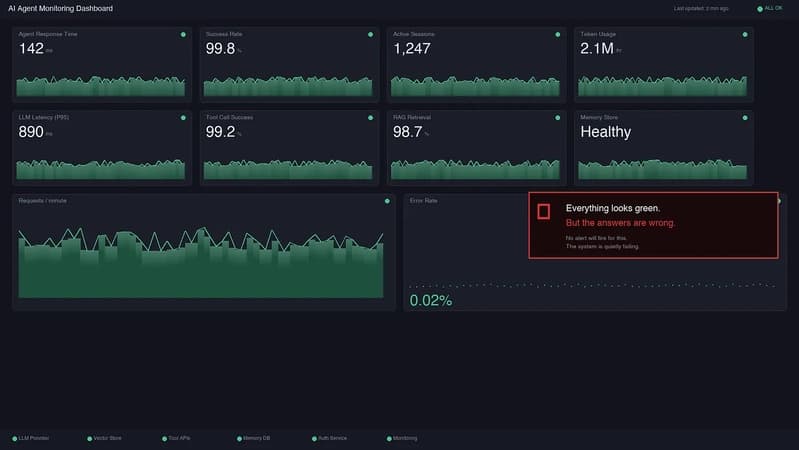The height and width of the screenshot is (450, 799).
Task: Click the Success Rate card title
Action: [224, 34]
